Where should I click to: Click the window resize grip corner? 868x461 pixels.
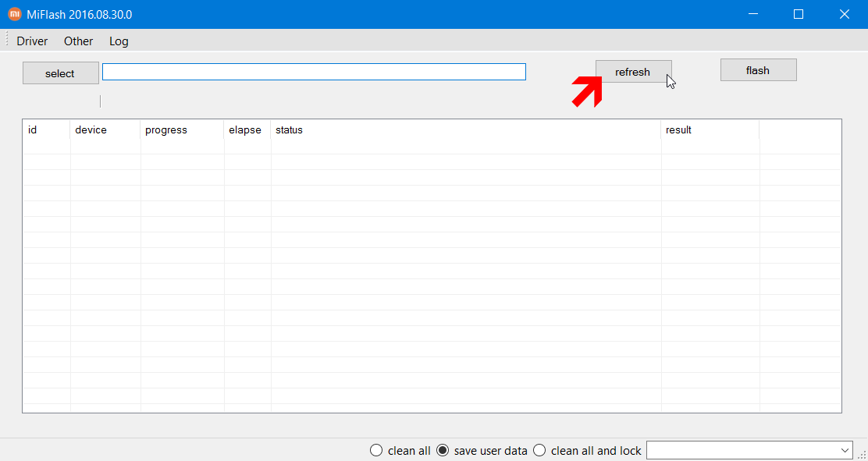(x=861, y=454)
